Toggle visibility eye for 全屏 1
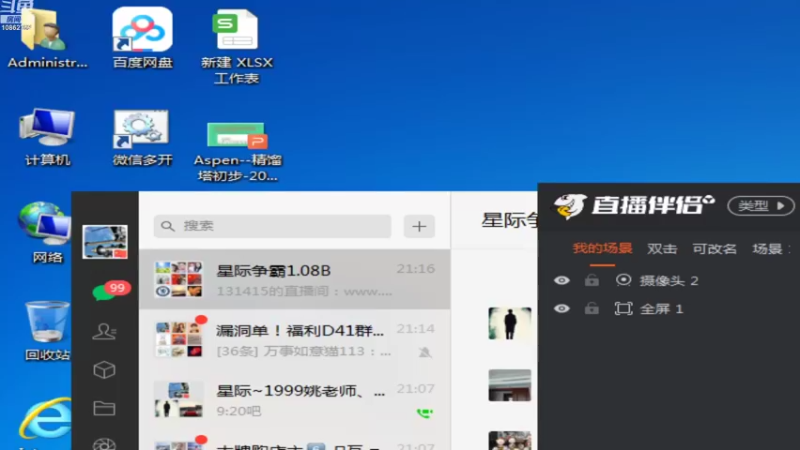 pos(562,309)
